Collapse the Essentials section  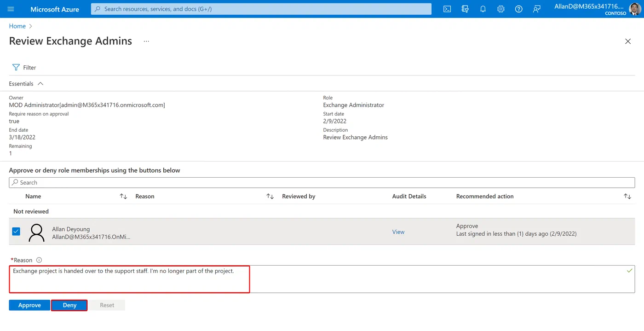(x=26, y=84)
